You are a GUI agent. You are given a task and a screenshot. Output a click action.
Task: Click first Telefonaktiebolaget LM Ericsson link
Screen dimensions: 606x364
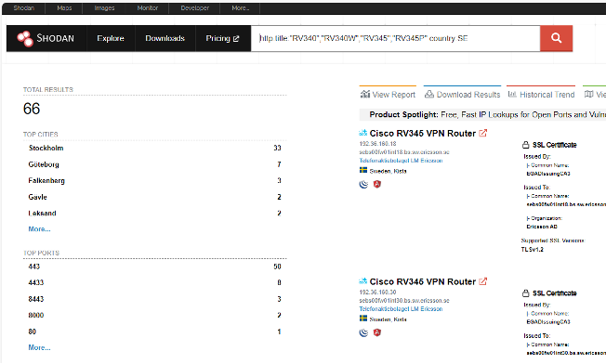(401, 161)
